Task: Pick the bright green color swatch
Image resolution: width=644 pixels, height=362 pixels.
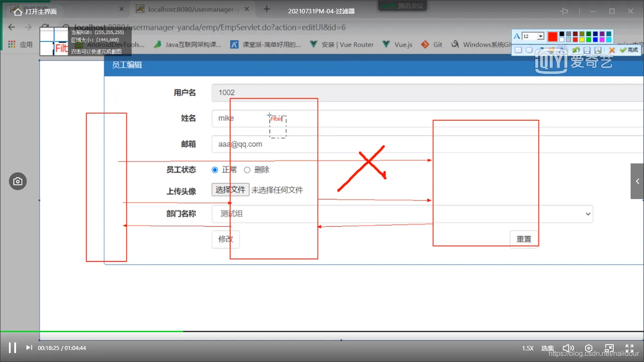Action: [x=589, y=40]
